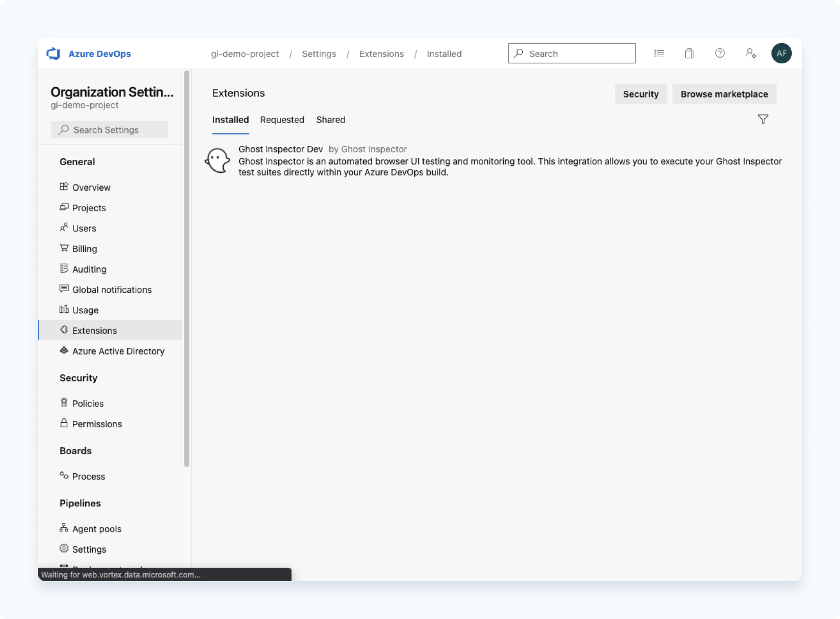The image size is (840, 619).
Task: Open the gi-demo-project breadcrumb link
Action: click(x=245, y=53)
